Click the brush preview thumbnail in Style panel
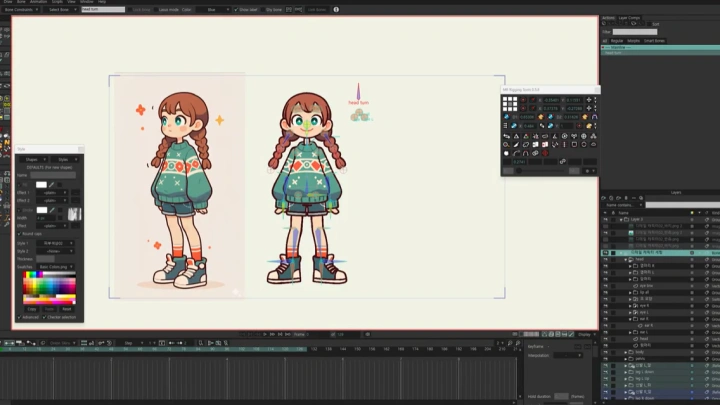 [74, 213]
